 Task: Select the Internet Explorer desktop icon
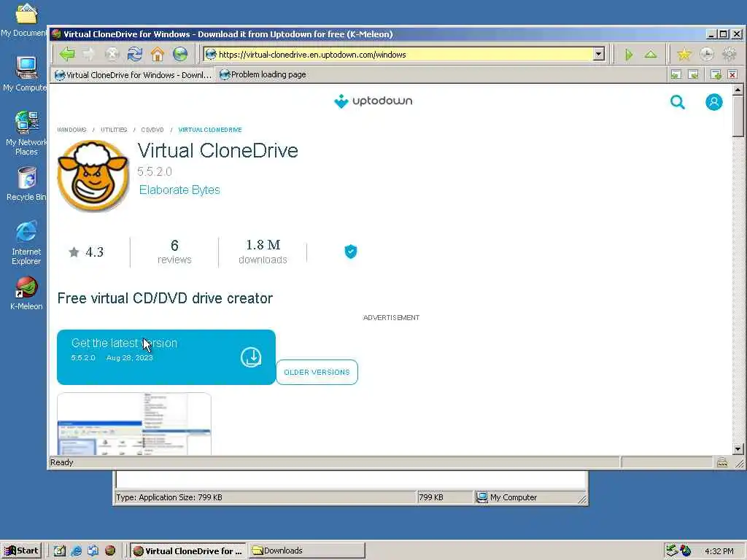click(x=26, y=243)
